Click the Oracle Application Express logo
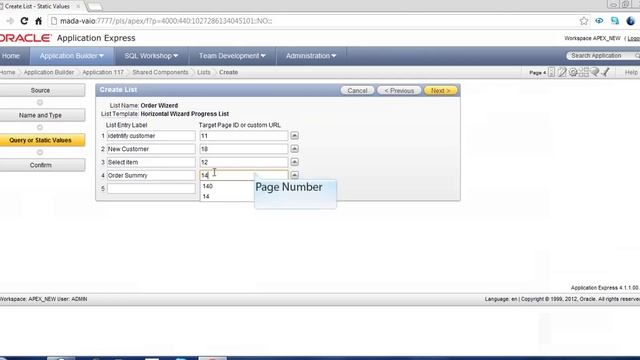Viewport: 640px width, 360px height. coord(67,38)
